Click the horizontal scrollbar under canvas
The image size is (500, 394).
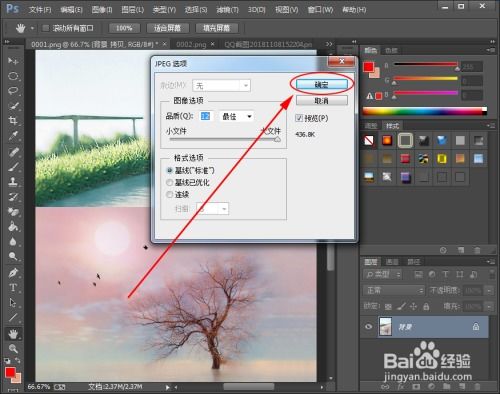coord(249,387)
